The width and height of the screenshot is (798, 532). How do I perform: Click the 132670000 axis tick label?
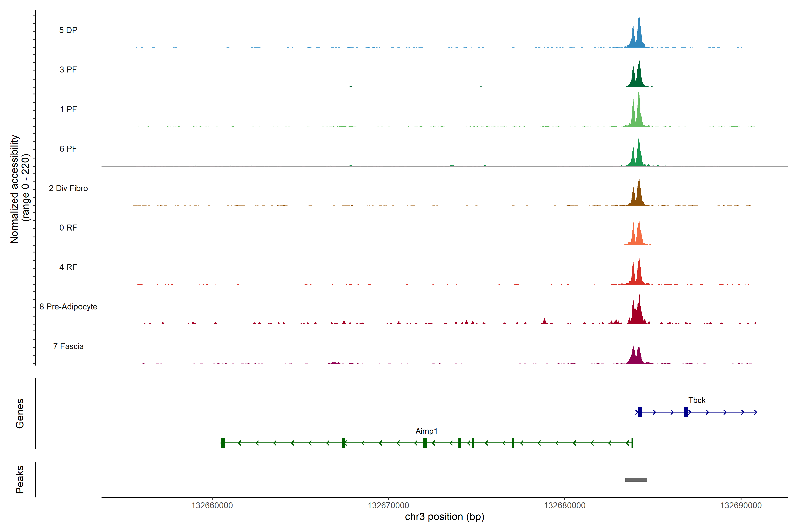(388, 506)
